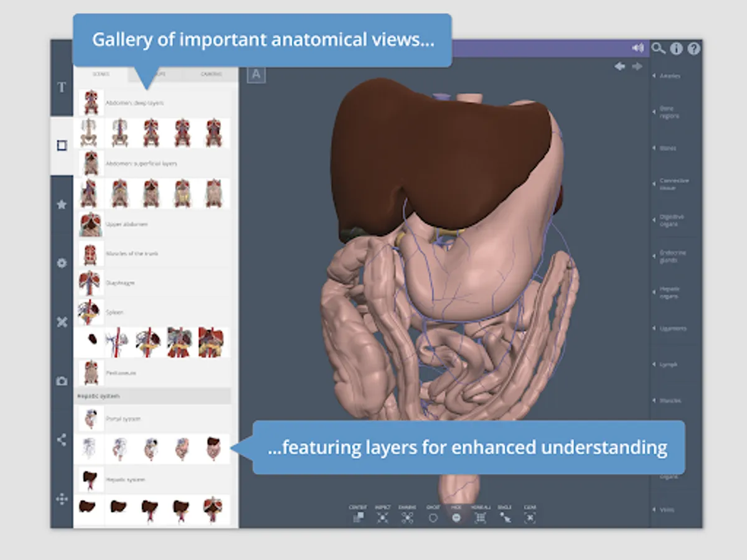Viewport: 747px width, 560px height.
Task: Expand the Digestive organs category
Action: point(671,220)
